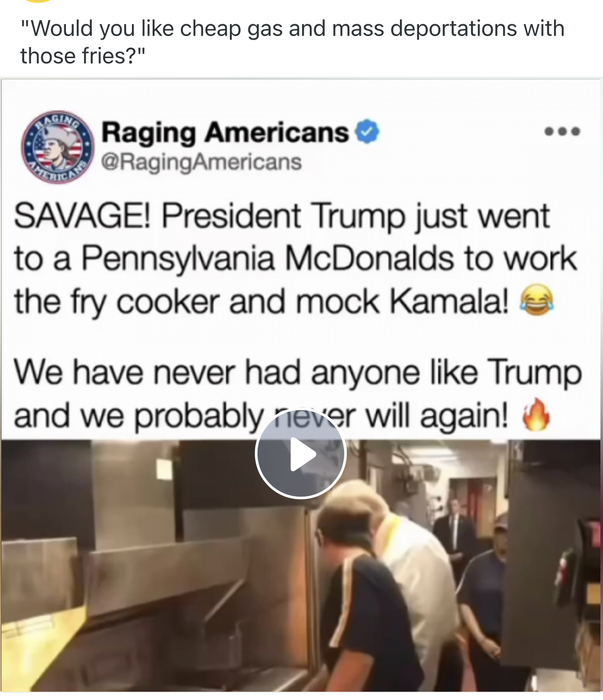Image resolution: width=603 pixels, height=700 pixels.
Task: Click the blue verified badge
Action: click(x=367, y=131)
